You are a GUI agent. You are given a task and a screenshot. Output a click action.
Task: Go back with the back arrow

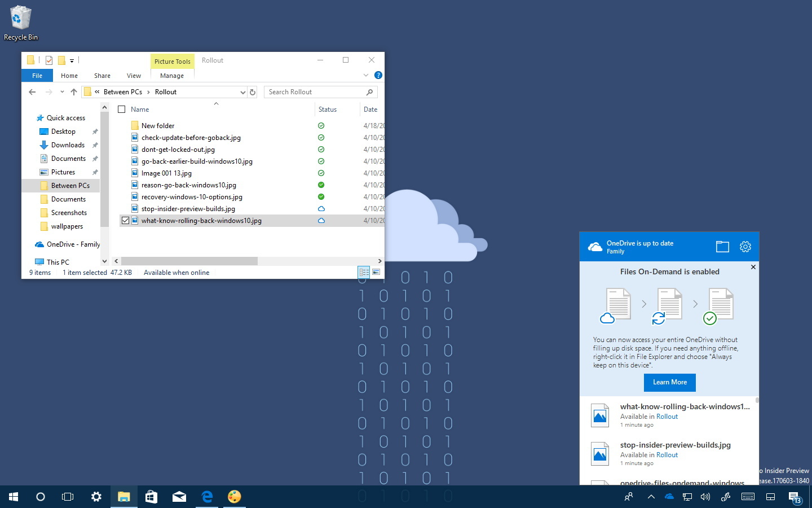[32, 92]
